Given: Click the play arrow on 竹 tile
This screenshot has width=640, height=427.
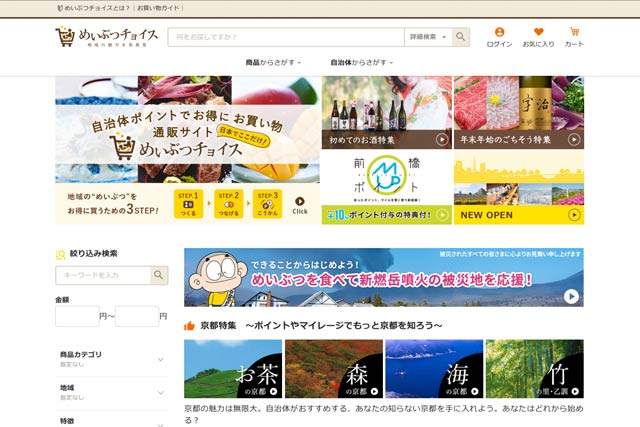Looking at the screenshot, I should 575,391.
